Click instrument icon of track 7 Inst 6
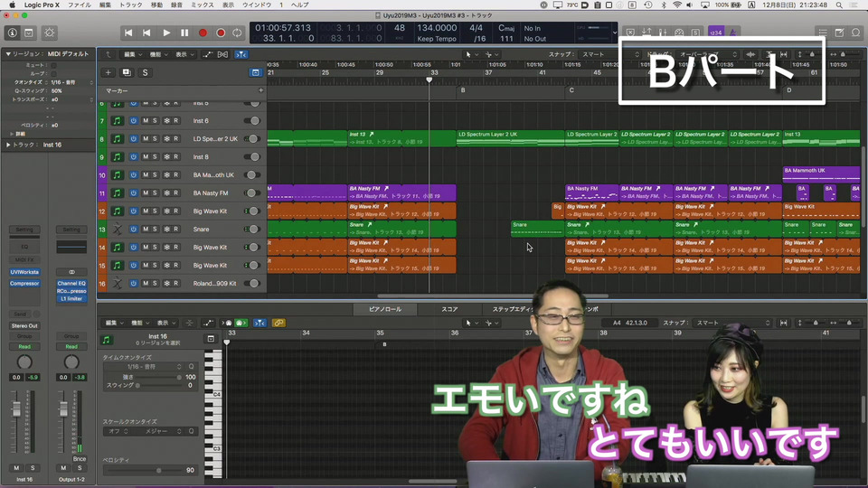 click(118, 120)
